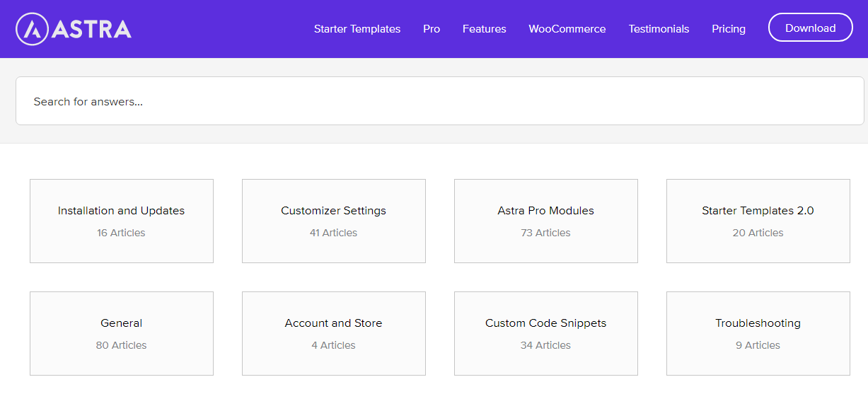Open the Features navigation item
The height and width of the screenshot is (394, 868).
(485, 29)
